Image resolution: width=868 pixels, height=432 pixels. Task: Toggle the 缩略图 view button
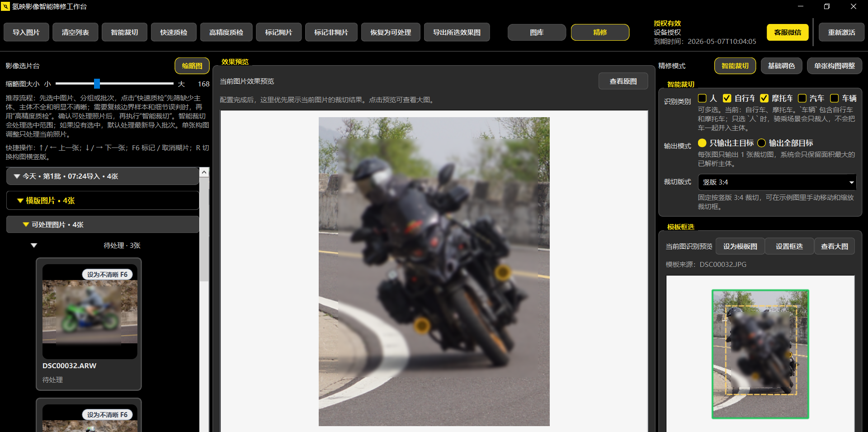(192, 66)
